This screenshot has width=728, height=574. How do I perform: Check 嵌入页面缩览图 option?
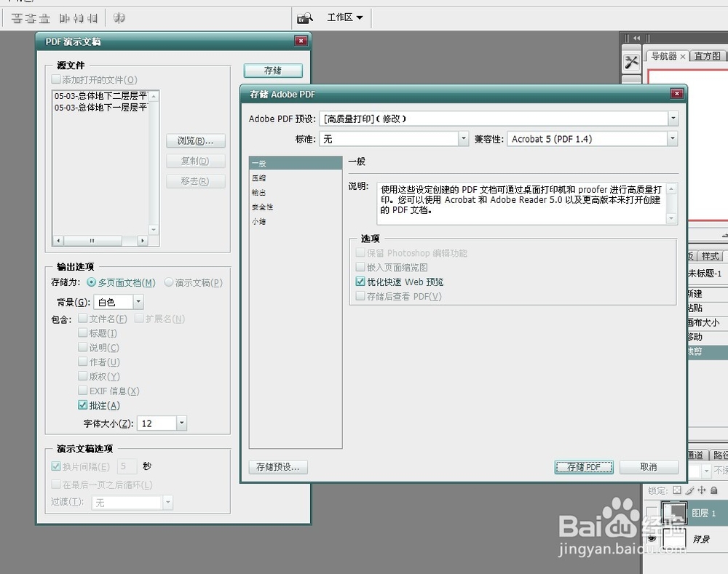click(x=360, y=267)
